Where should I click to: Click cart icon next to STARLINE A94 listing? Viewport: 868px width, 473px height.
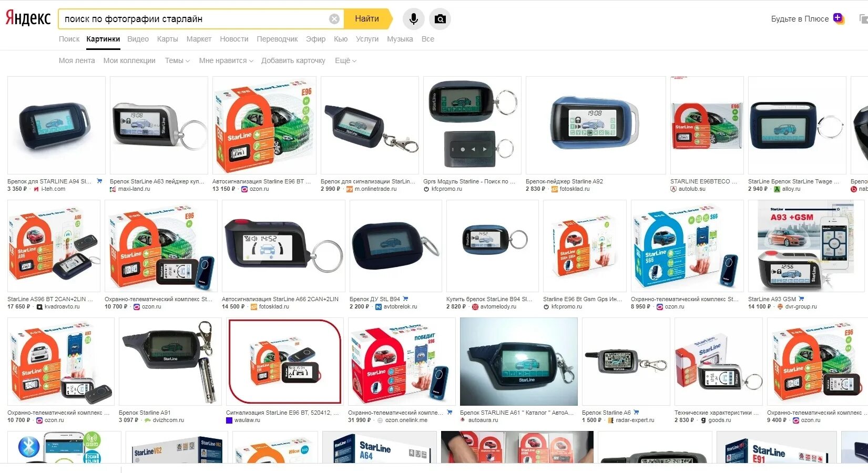coord(99,181)
